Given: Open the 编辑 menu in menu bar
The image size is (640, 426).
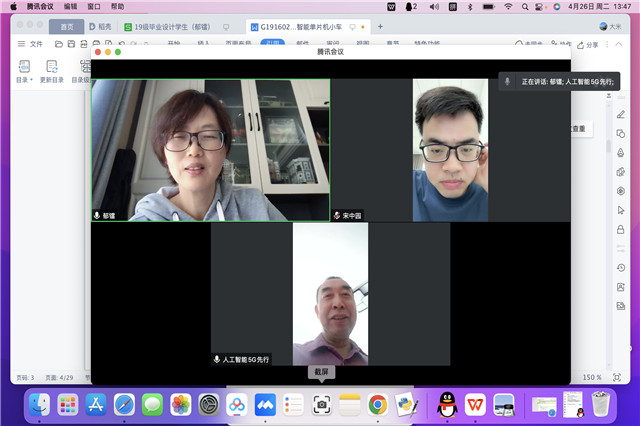Looking at the screenshot, I should tap(70, 6).
